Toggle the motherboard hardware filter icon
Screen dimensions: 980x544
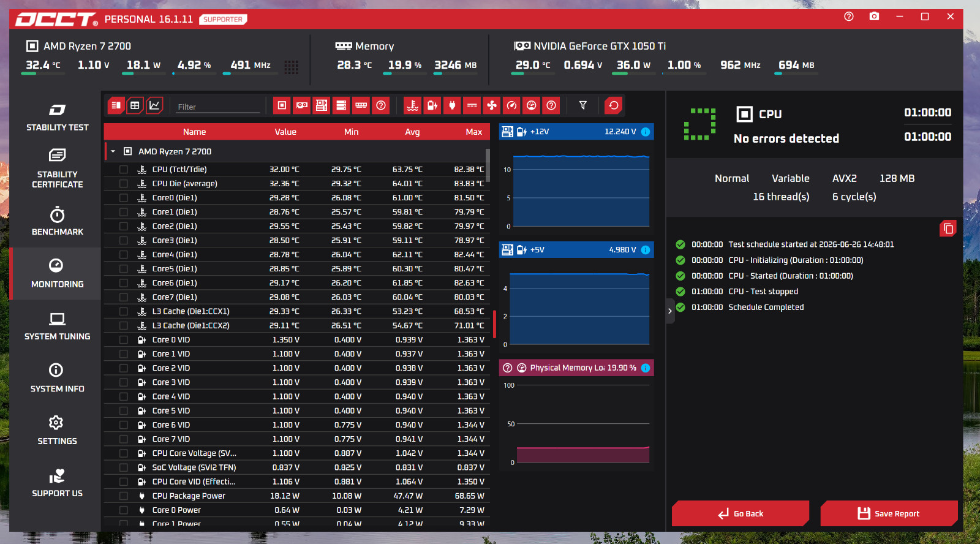322,105
